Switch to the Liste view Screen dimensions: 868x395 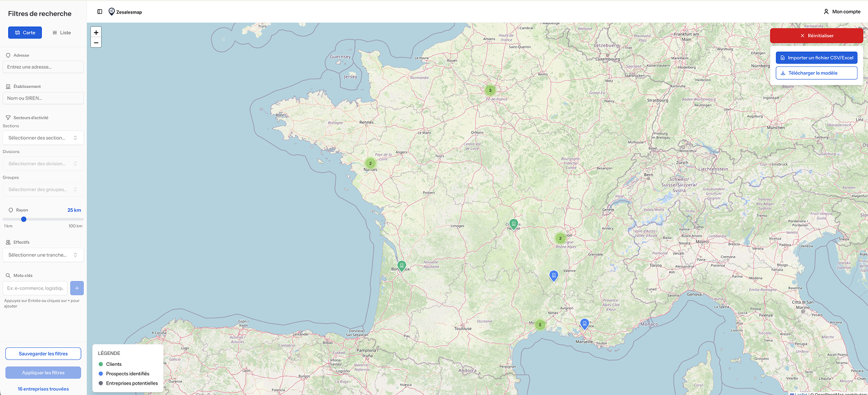pos(62,33)
